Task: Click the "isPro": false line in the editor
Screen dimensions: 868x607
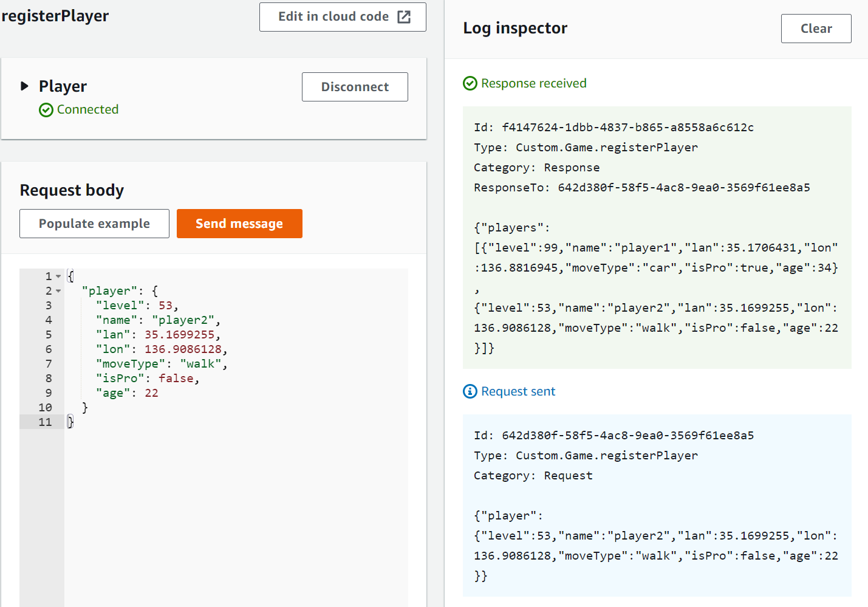Action: click(148, 379)
